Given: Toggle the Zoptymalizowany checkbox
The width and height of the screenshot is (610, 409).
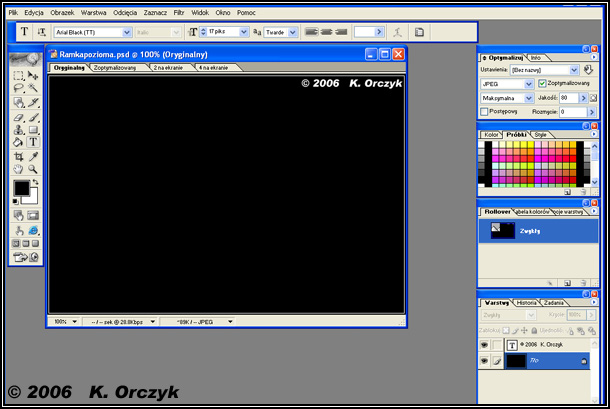Looking at the screenshot, I should [x=542, y=83].
